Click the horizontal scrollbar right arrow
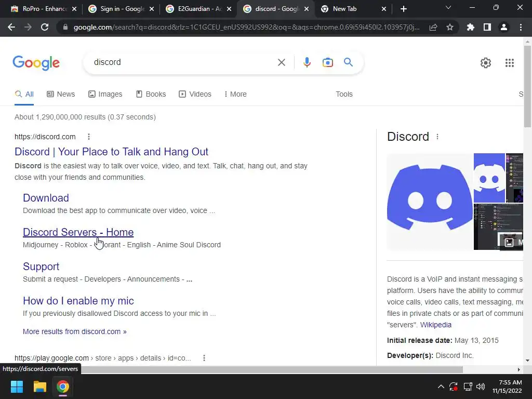Screen dimensions: 532x399 pos(519,369)
